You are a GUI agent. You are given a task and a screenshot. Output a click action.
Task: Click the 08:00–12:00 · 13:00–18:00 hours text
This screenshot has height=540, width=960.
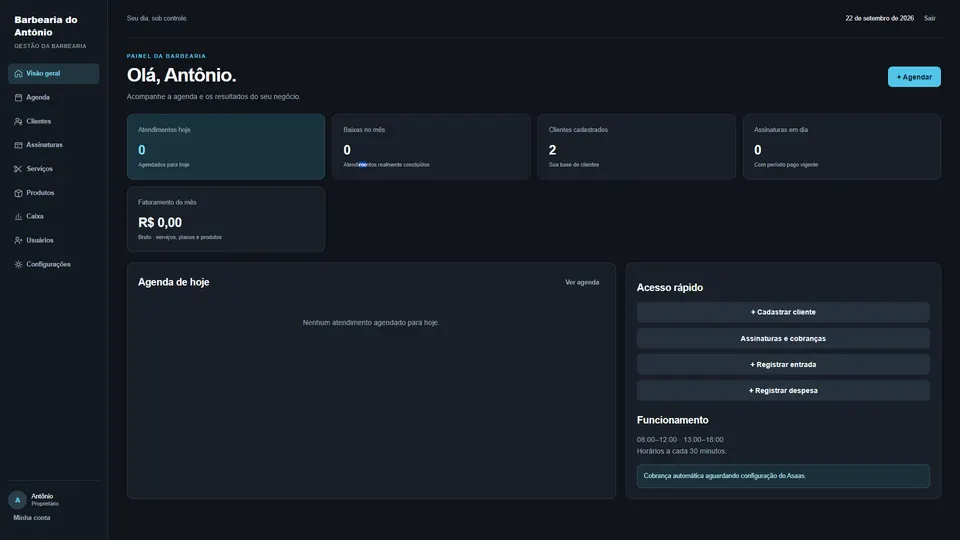[680, 440]
